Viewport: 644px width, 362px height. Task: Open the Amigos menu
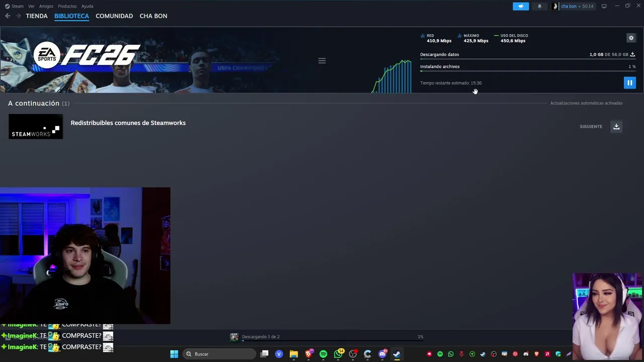[46, 6]
